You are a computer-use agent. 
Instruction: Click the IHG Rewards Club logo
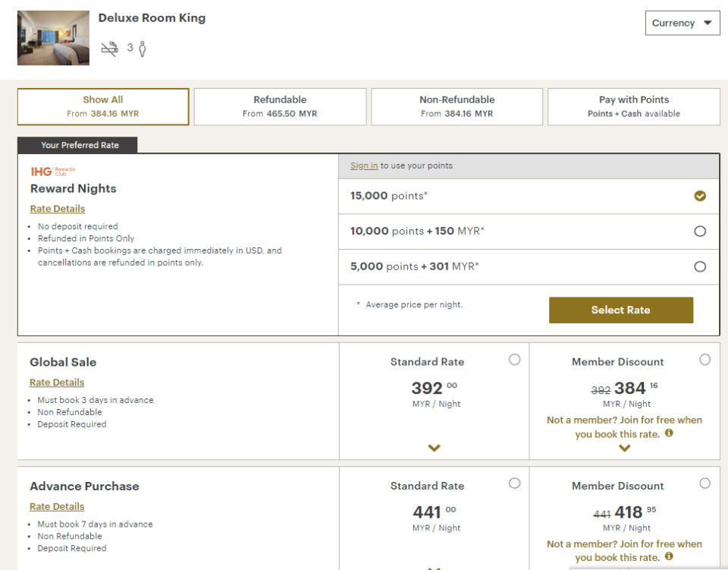click(x=53, y=172)
